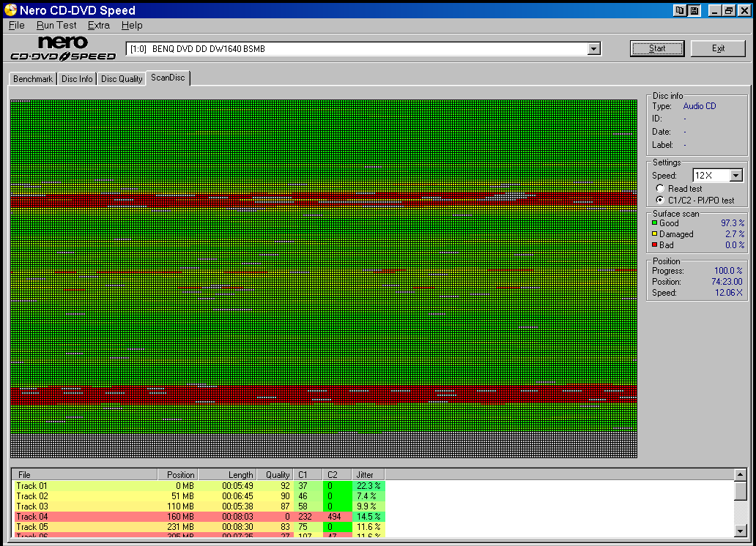Image resolution: width=756 pixels, height=546 pixels.
Task: Click the red Bad legend swatch
Action: pos(655,244)
